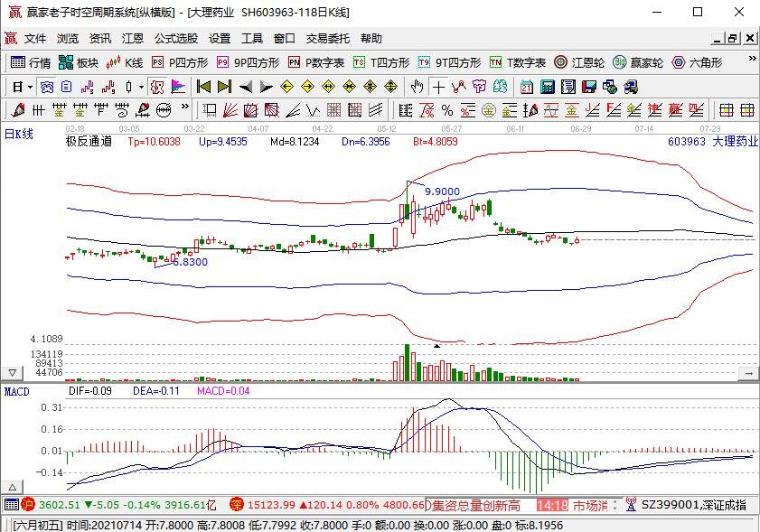Screen dimensions: 760x532
Task: Open the T数字表 tool
Action: pyautogui.click(x=518, y=62)
